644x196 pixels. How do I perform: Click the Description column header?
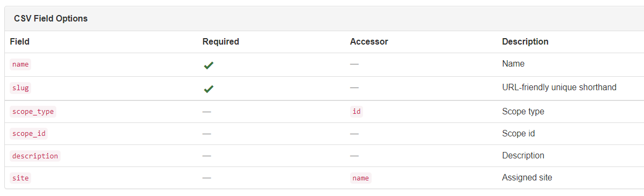[525, 41]
